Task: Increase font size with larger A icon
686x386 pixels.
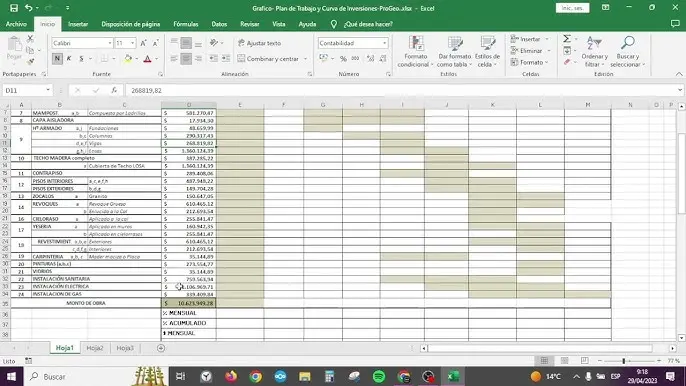Action: (143, 43)
